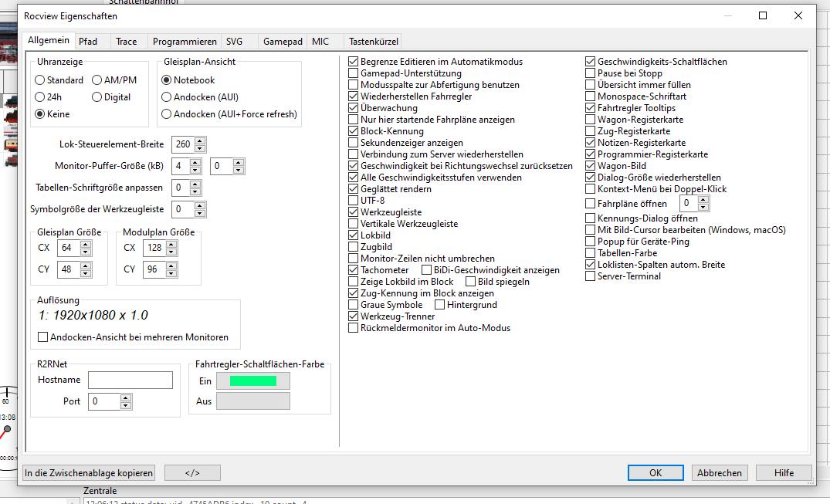Click the </> XML button
The height and width of the screenshot is (504, 830).
click(192, 472)
